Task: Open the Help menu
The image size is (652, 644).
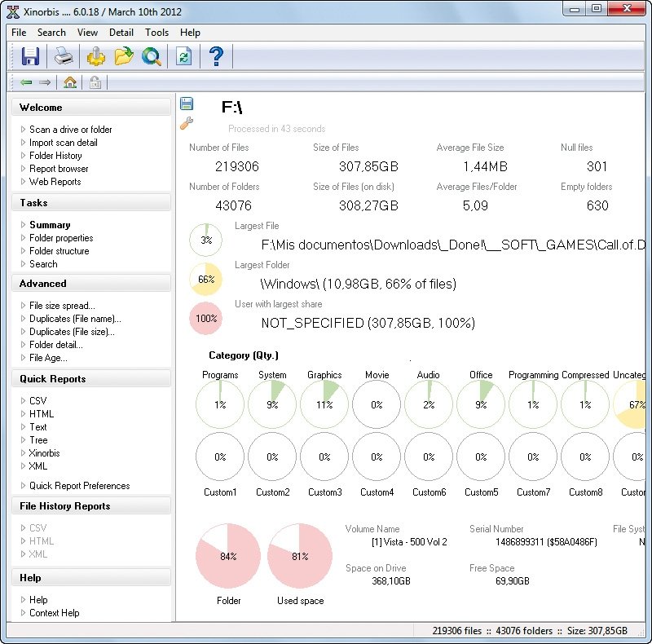Action: point(190,33)
